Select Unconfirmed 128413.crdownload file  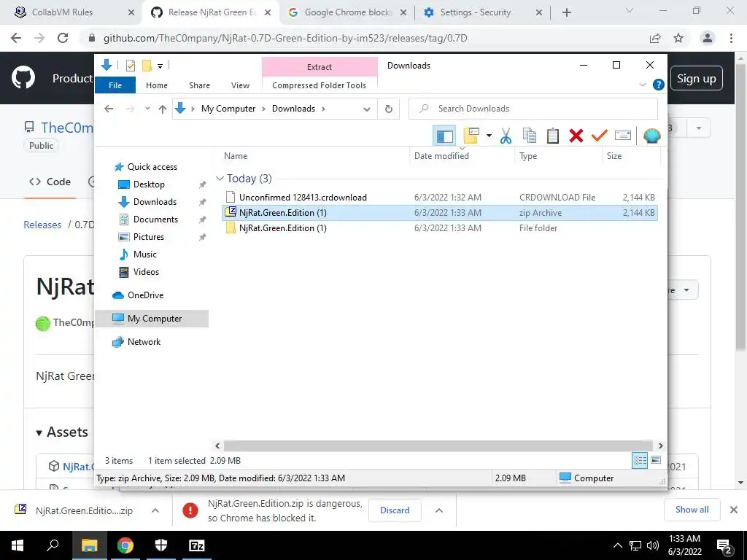point(440,197)
